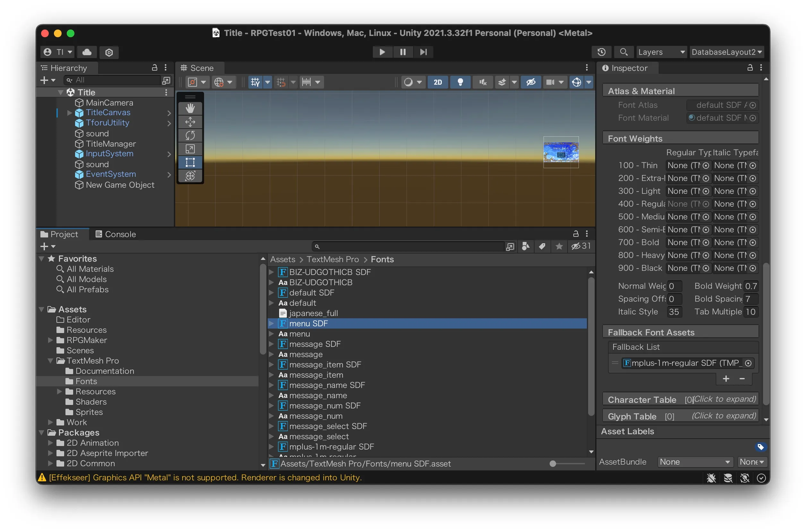Image resolution: width=806 pixels, height=532 pixels.
Task: Open Hierarchy create plus dropdown
Action: [47, 81]
